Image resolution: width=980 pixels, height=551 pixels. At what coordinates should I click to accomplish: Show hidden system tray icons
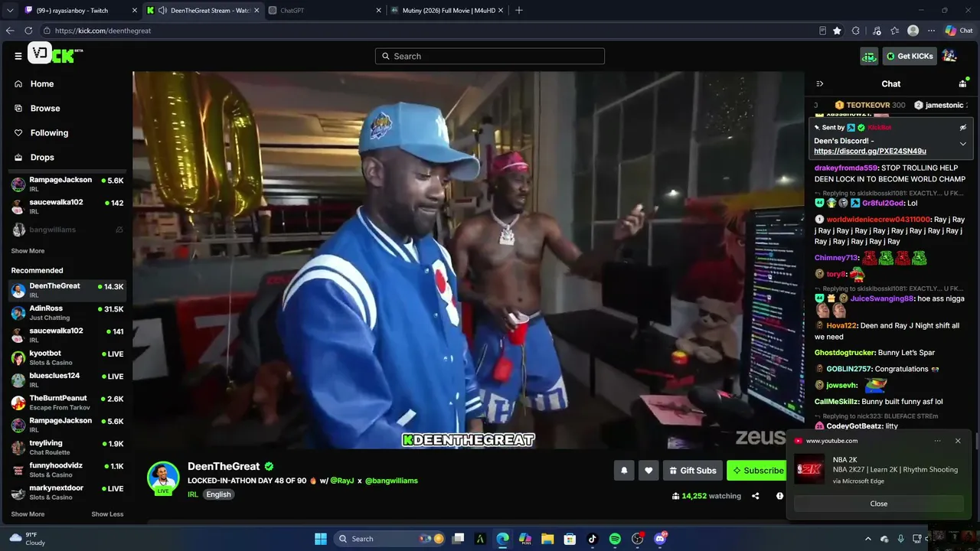[867, 539]
